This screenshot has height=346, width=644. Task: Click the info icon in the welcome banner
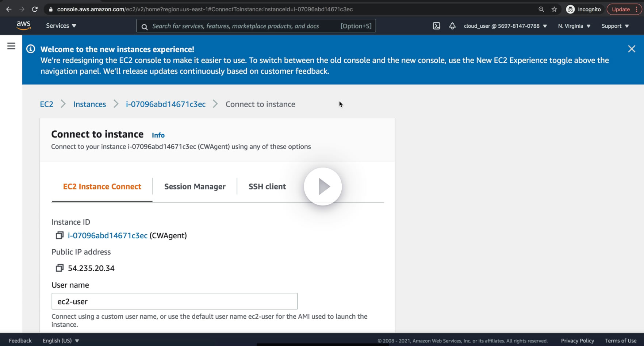[x=31, y=49]
